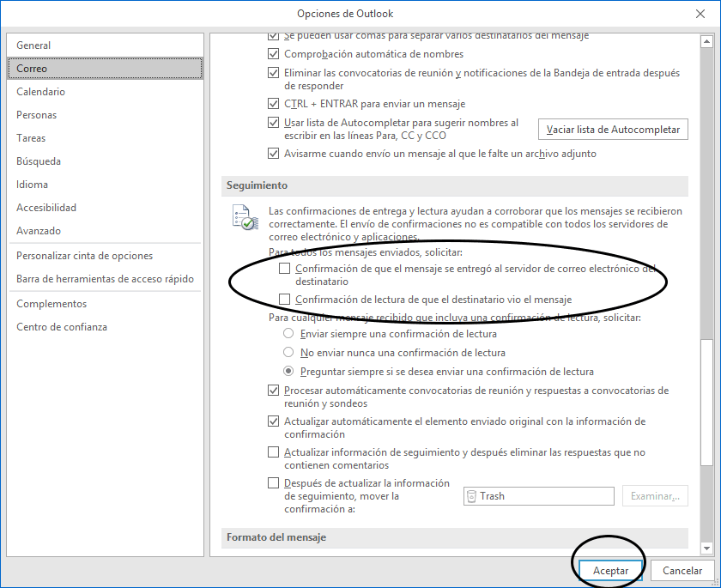Click the scrollbar up arrow
Image resolution: width=721 pixels, height=588 pixels.
pyautogui.click(x=706, y=42)
